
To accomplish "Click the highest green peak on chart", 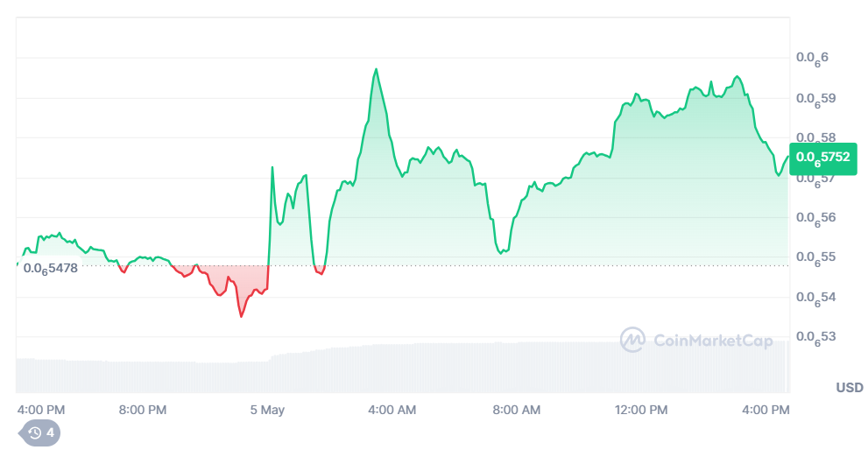I will pyautogui.click(x=376, y=69).
